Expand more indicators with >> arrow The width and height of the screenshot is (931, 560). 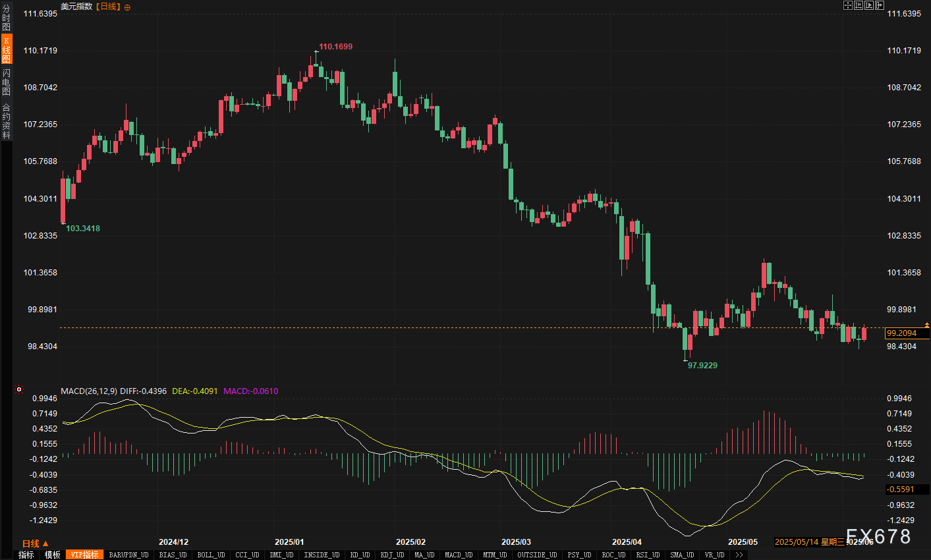739,555
